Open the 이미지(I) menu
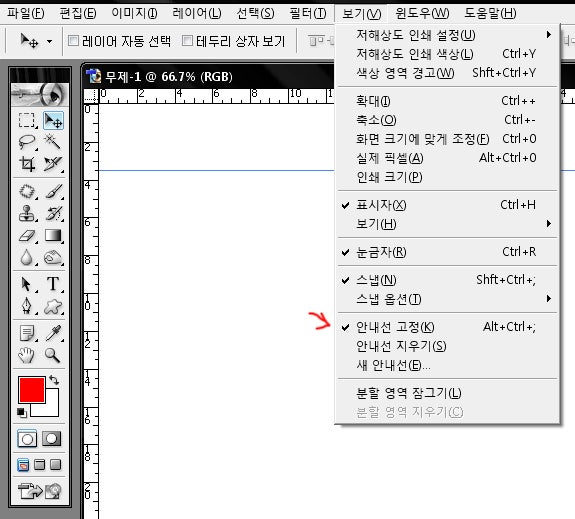Screen dimensions: 575x519 134,14
